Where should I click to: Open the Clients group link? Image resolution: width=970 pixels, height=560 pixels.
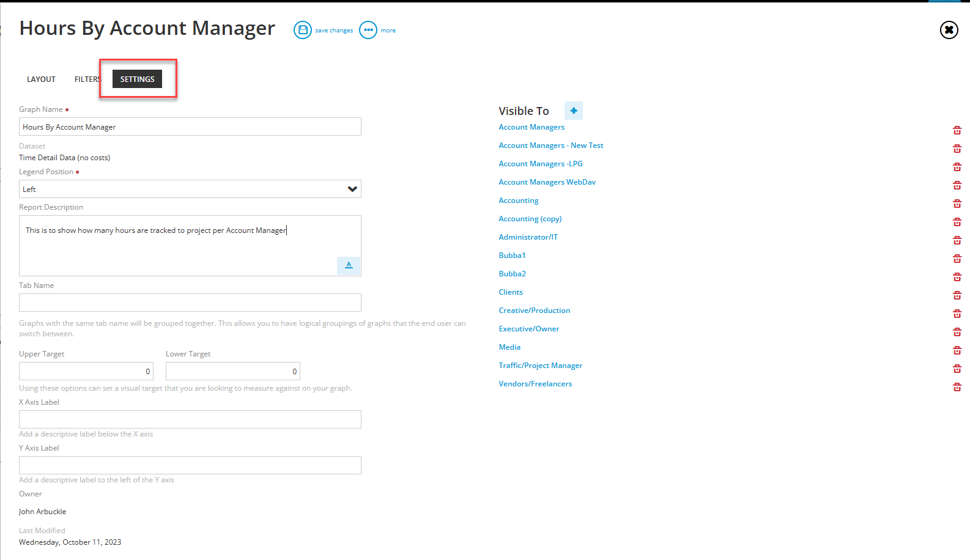click(511, 292)
